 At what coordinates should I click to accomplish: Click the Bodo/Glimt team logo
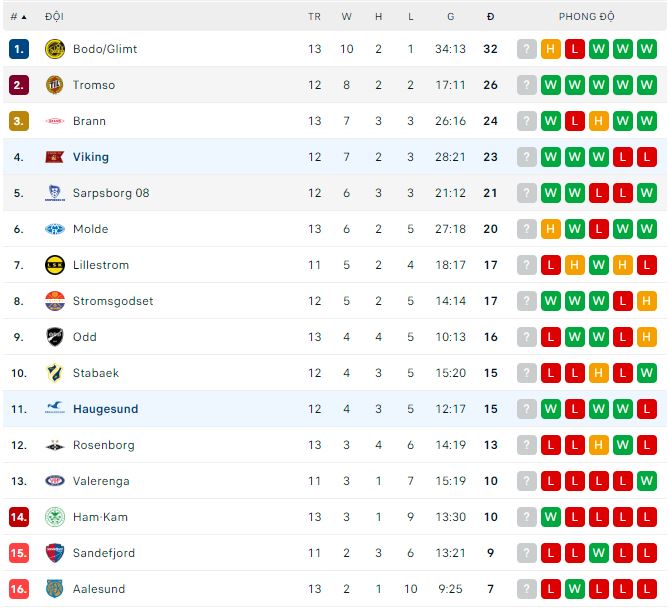click(x=54, y=49)
